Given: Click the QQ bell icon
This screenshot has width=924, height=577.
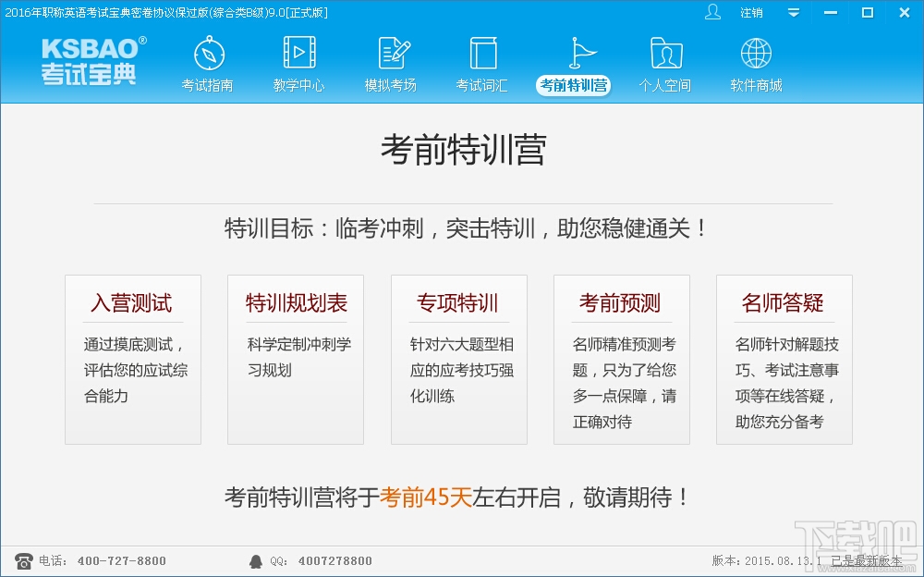Looking at the screenshot, I should coord(256,561).
